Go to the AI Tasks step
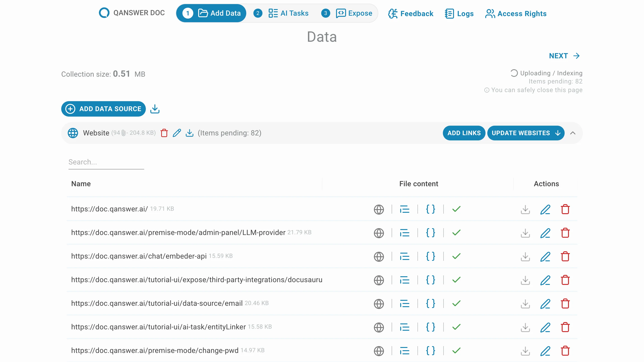This screenshot has width=644, height=362. click(281, 13)
